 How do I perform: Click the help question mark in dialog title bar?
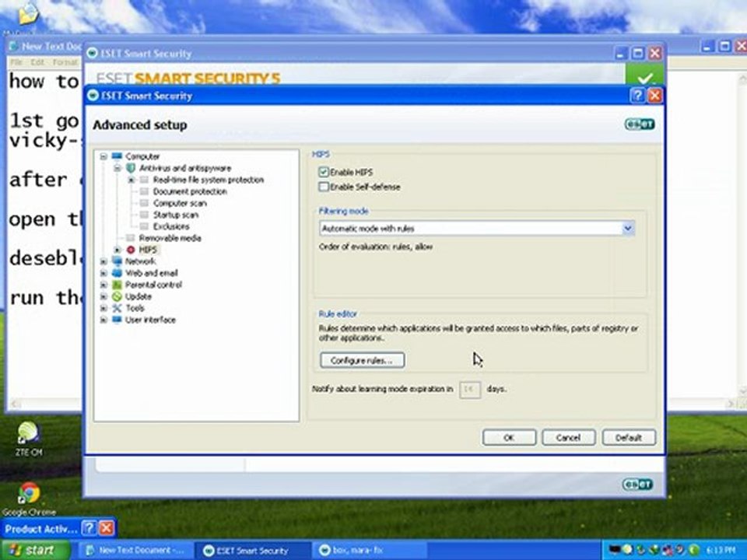pos(637,96)
